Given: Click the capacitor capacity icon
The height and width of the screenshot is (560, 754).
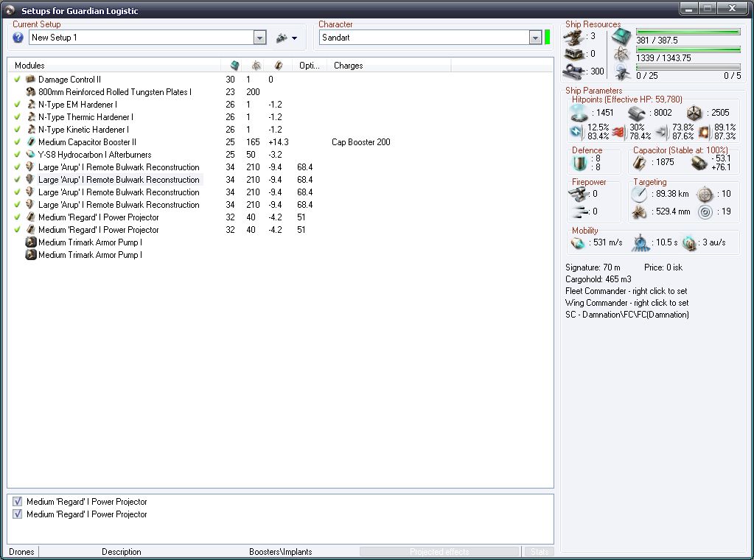Looking at the screenshot, I should click(640, 163).
